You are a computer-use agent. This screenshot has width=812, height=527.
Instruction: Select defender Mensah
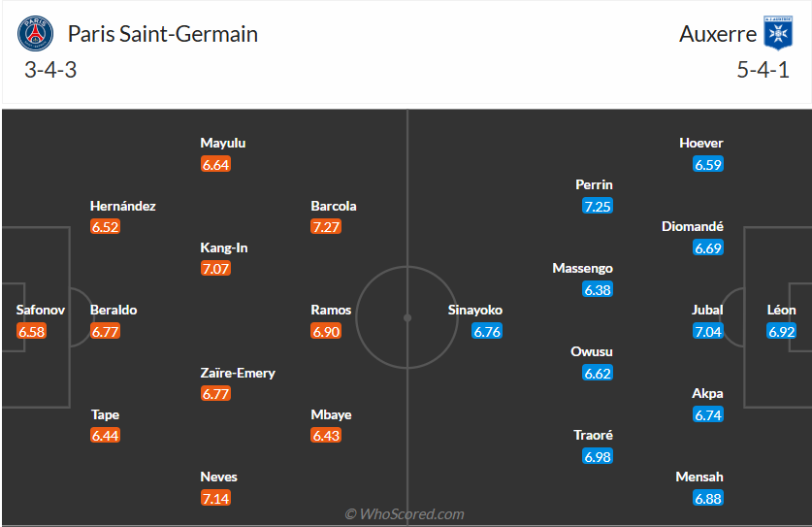tap(700, 477)
